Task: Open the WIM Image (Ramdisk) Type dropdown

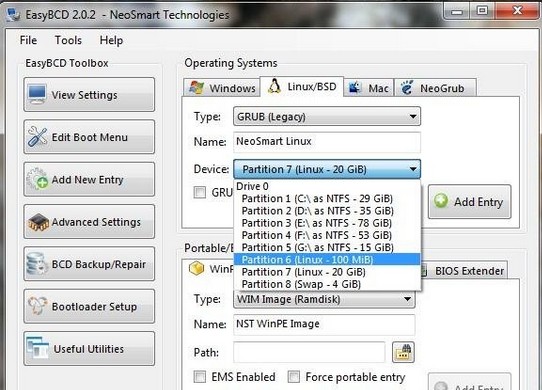Action: click(x=324, y=299)
